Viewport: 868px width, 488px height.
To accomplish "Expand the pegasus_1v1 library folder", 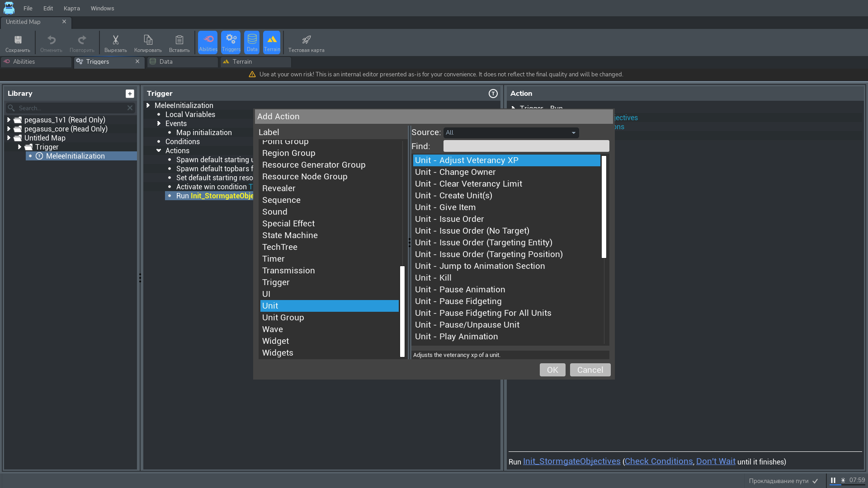I will tap(9, 120).
